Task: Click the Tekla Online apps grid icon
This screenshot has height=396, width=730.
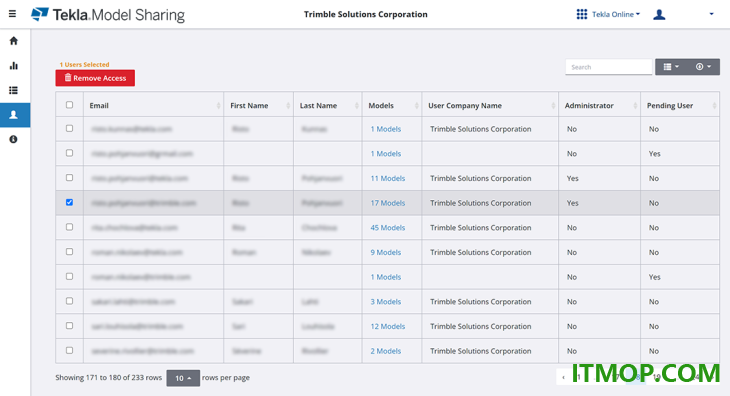Action: [581, 14]
